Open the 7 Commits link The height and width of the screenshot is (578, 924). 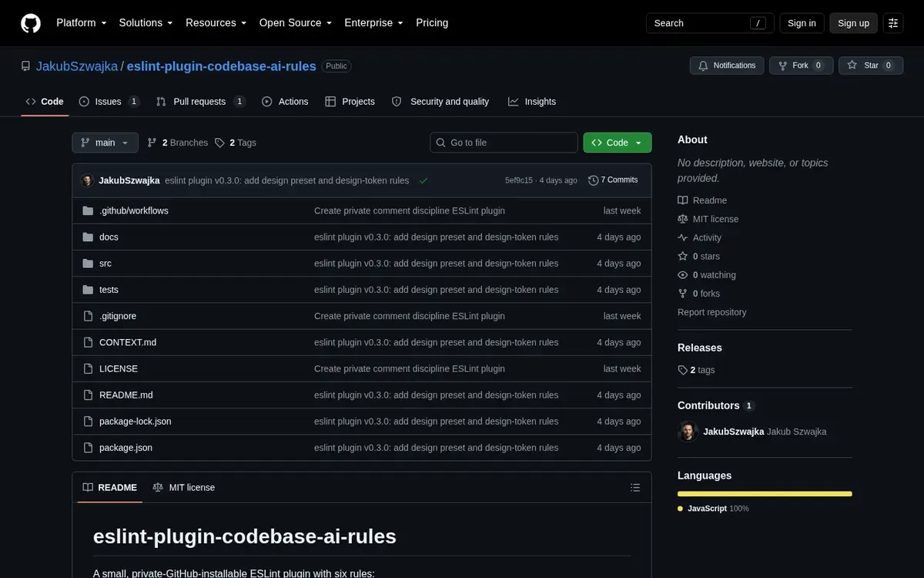point(613,180)
